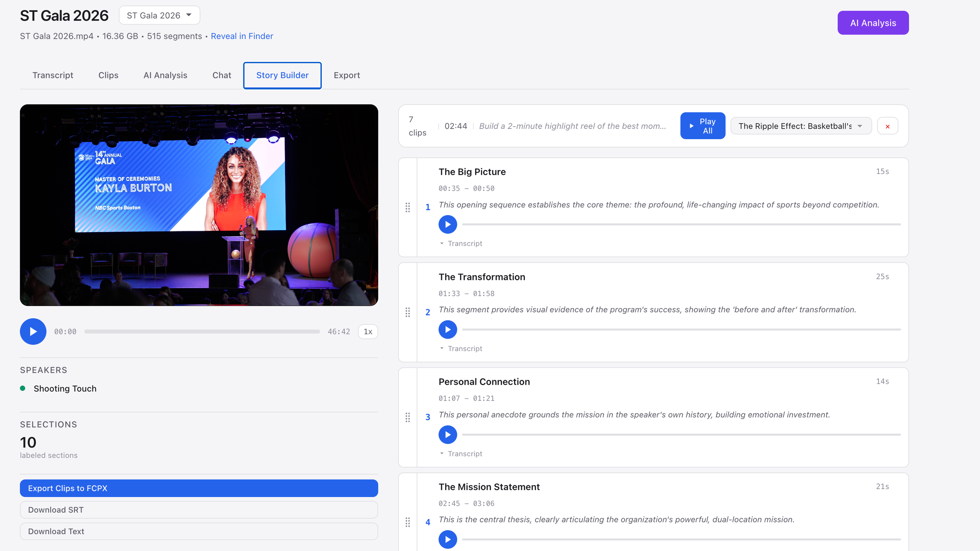This screenshot has height=551, width=980.
Task: Open The Ripple Effect story dropdown
Action: (801, 126)
